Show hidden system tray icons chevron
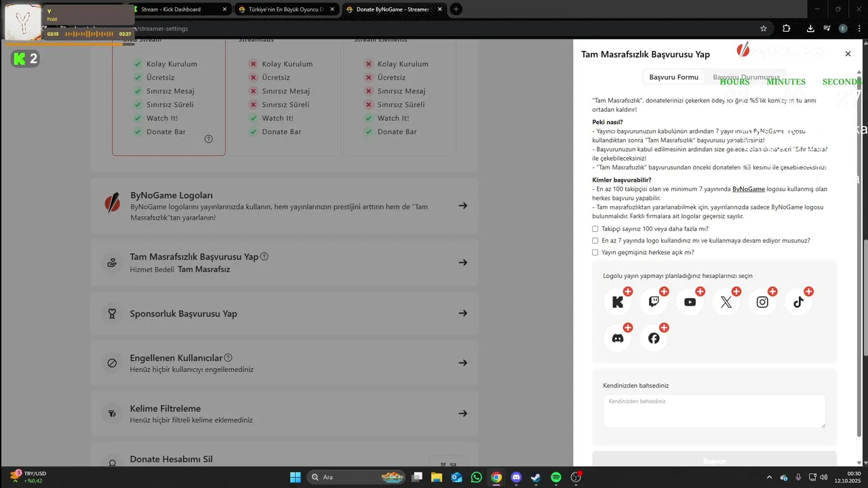This screenshot has width=868, height=488. [x=769, y=477]
